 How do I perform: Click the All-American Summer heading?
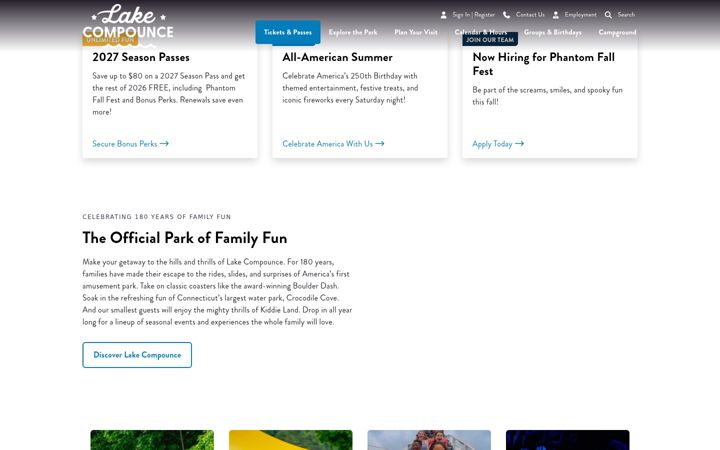pos(338,57)
